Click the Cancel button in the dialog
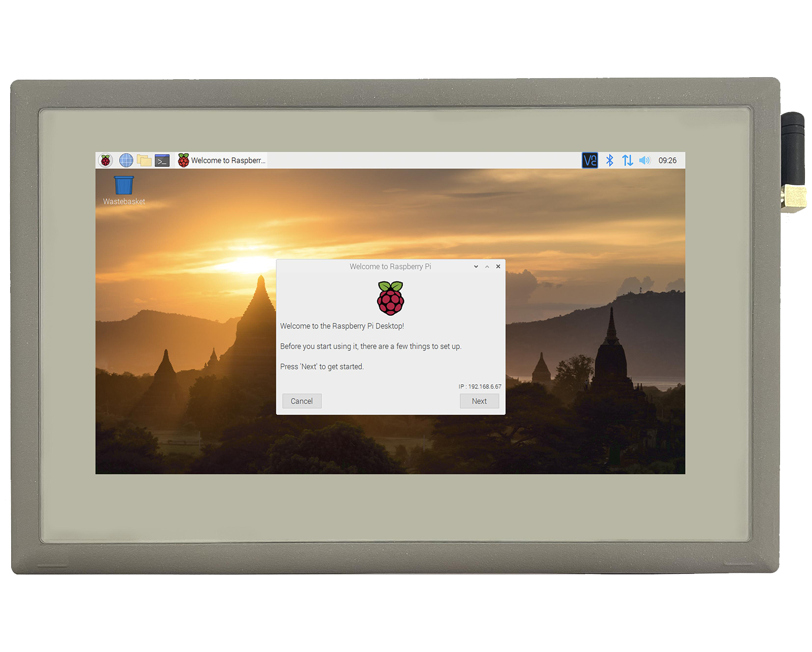Image resolution: width=812 pixels, height=652 pixels. coord(302,401)
